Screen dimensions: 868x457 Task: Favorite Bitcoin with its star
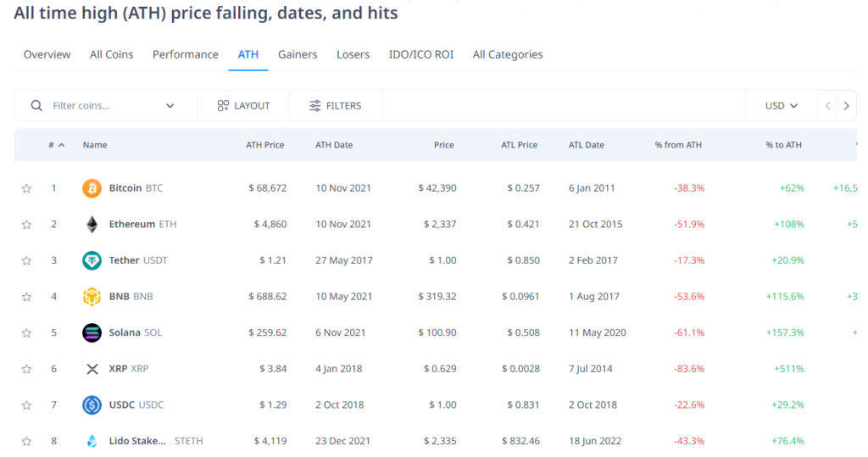point(26,188)
